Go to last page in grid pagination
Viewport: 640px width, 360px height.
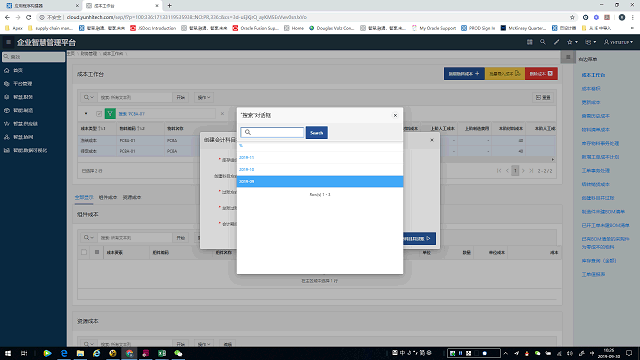tap(531, 171)
